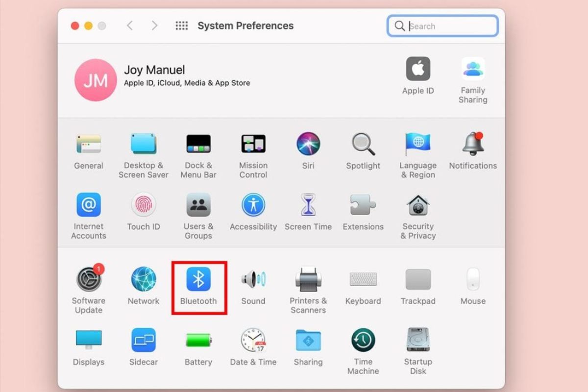Close the System Preferences window
This screenshot has height=392, width=588.
75,25
